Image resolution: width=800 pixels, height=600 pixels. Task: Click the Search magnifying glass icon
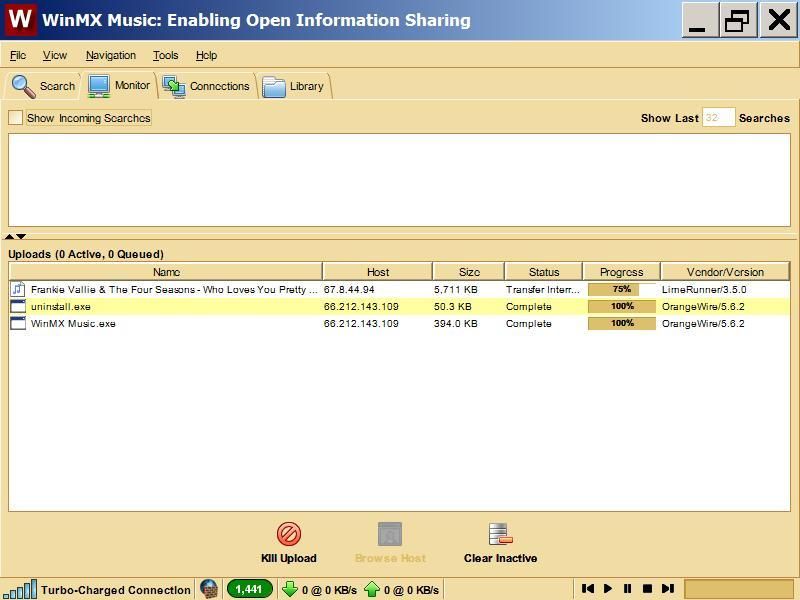(x=23, y=86)
